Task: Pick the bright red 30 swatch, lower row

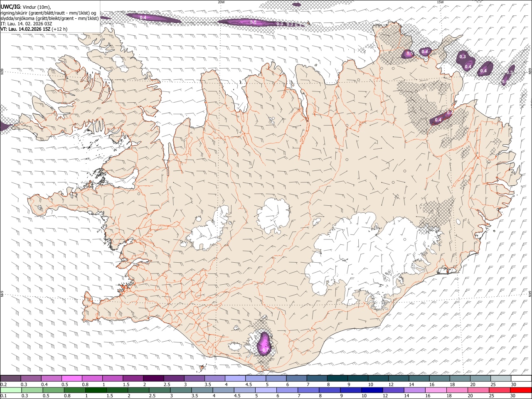Action: (521, 390)
